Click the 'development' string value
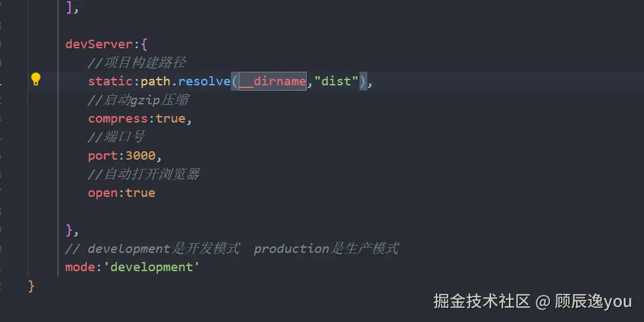Screen dimensions: 644x322 (151, 267)
